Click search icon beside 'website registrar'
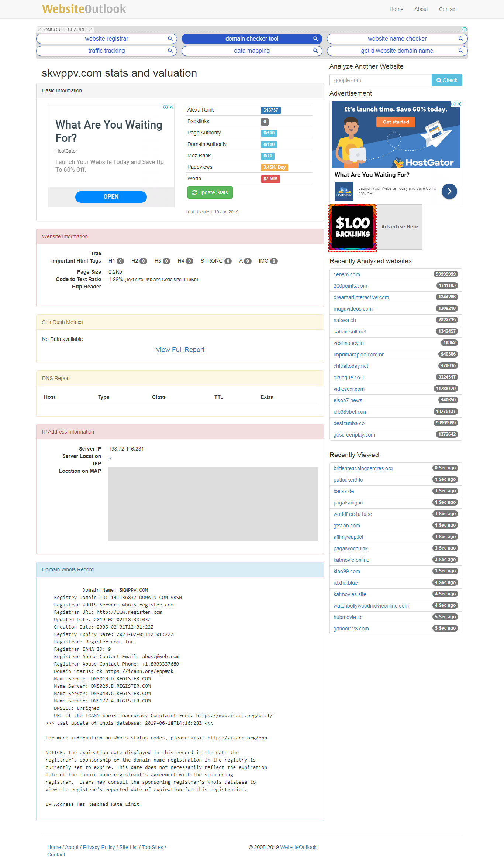This screenshot has height=862, width=504. coord(170,39)
